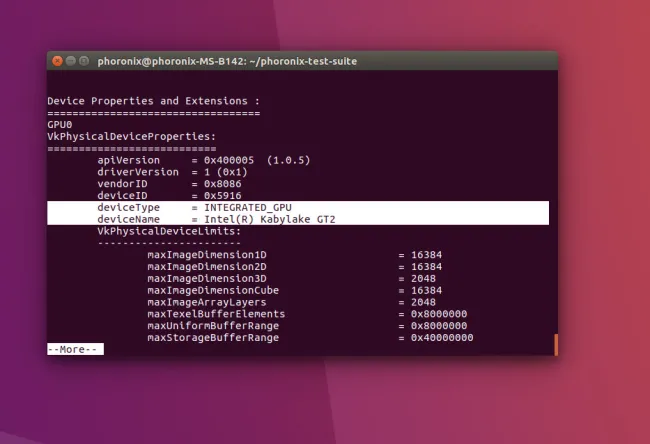
Task: Click the VkPhysicalDeviceProperties: line
Action: point(131,136)
